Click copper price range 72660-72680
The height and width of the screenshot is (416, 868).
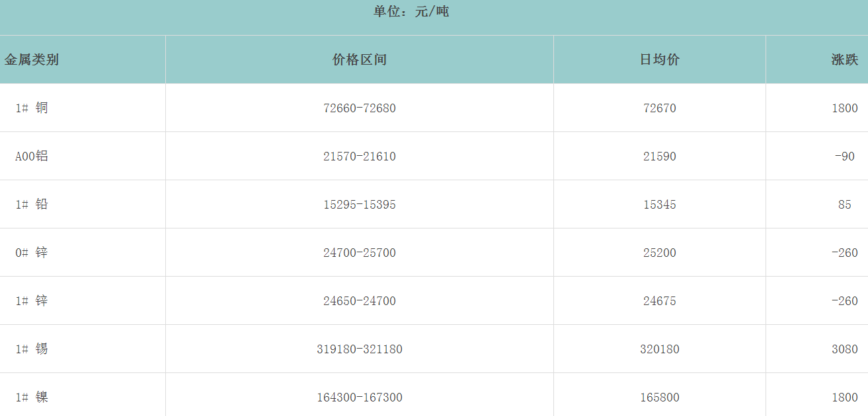coord(359,108)
